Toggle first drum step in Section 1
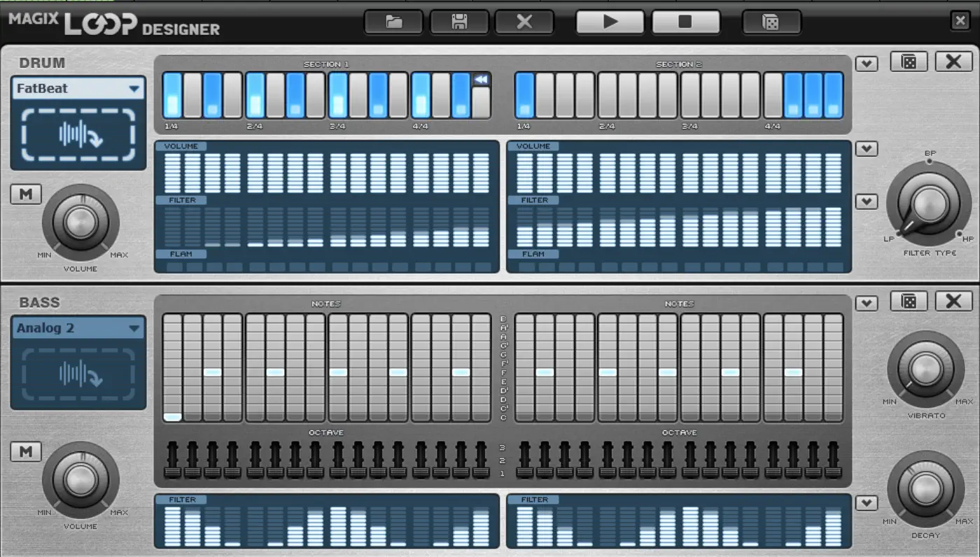 172,95
